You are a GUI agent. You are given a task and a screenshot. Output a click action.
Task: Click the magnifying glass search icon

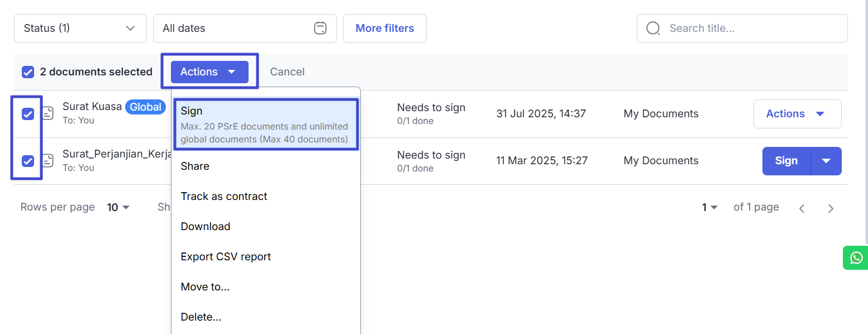tap(653, 28)
